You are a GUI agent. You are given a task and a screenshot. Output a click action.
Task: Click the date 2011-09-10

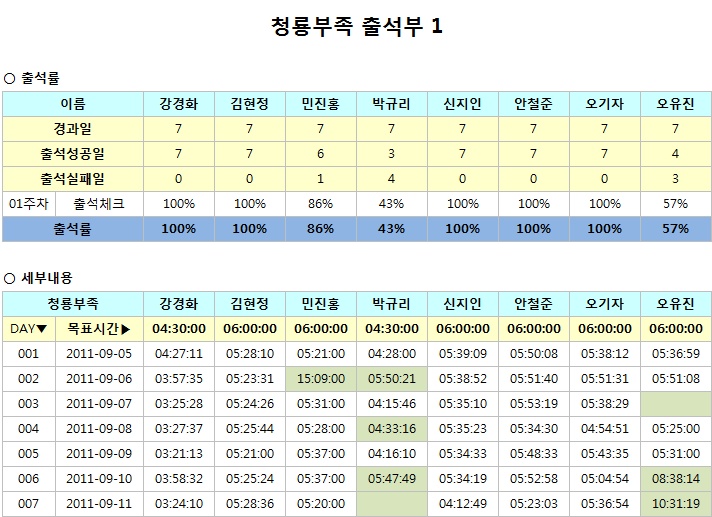[99, 478]
